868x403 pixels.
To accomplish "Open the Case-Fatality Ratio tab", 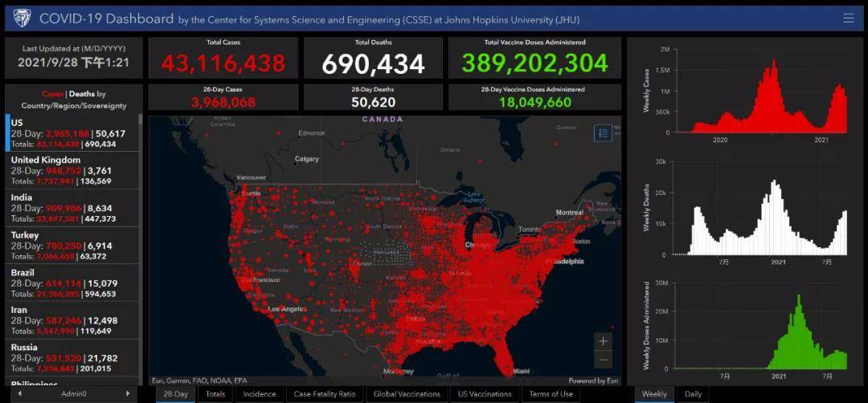I will pyautogui.click(x=325, y=394).
